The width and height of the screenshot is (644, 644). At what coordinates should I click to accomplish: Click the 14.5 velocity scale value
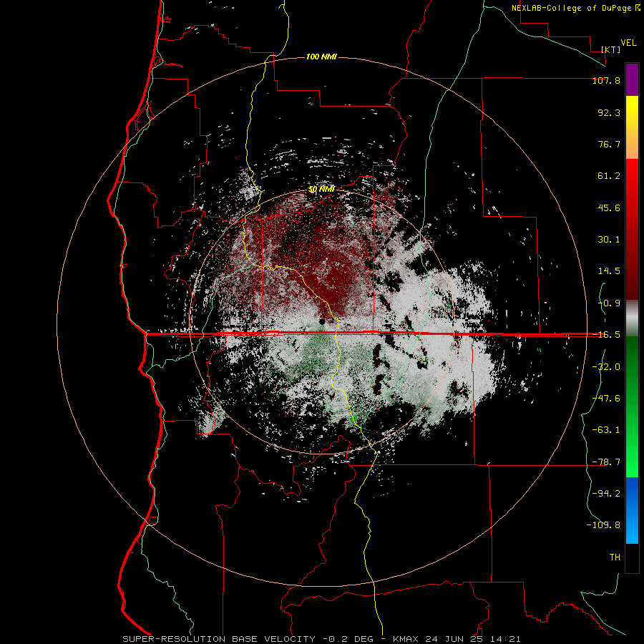(609, 271)
